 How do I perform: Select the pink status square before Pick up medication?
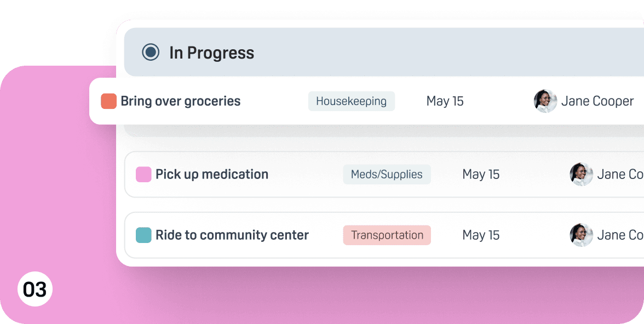(x=143, y=174)
